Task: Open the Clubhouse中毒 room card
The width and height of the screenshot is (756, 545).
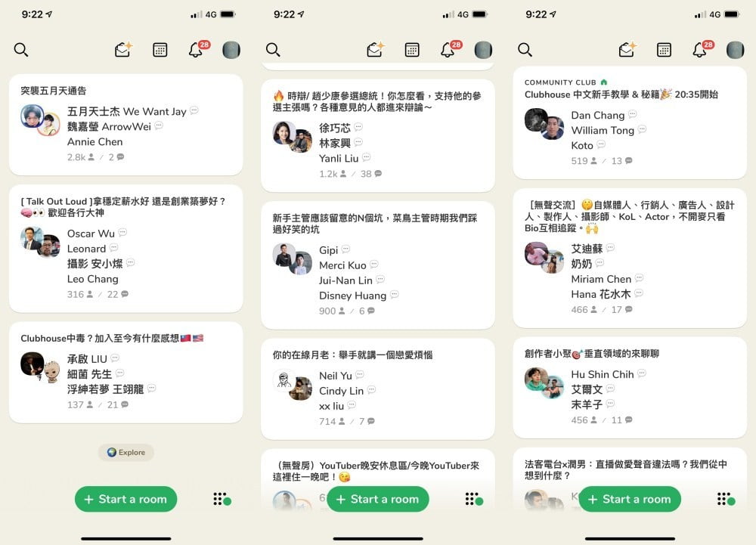Action: (125, 373)
